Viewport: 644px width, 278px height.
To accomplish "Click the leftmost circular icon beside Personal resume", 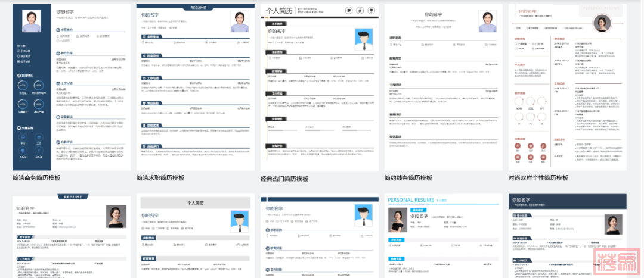I will (348, 11).
